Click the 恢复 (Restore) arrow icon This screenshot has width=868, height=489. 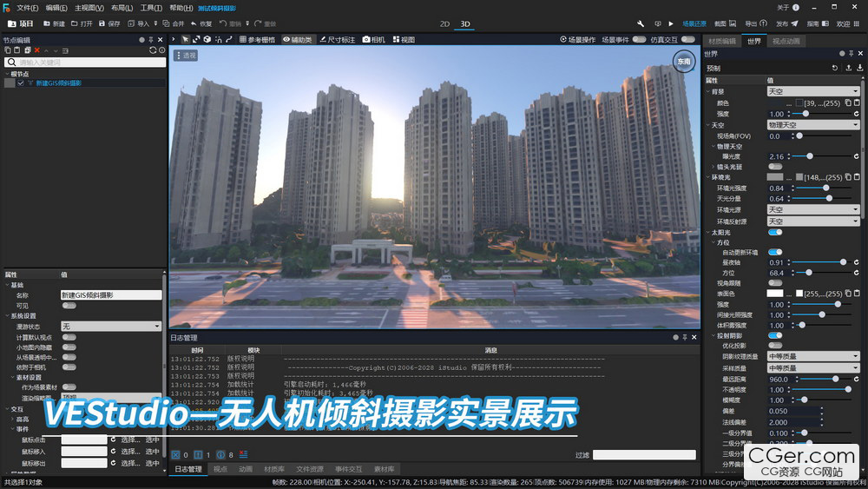[194, 23]
